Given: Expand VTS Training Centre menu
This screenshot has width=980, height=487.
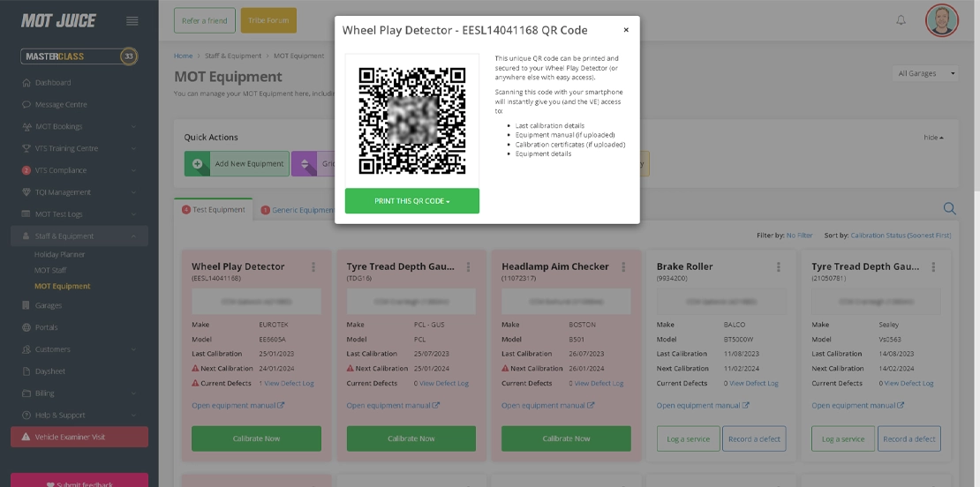Looking at the screenshot, I should pos(79,148).
